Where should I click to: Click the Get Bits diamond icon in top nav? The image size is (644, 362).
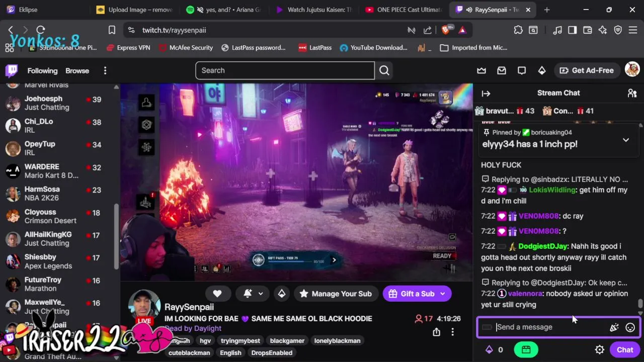(x=542, y=70)
